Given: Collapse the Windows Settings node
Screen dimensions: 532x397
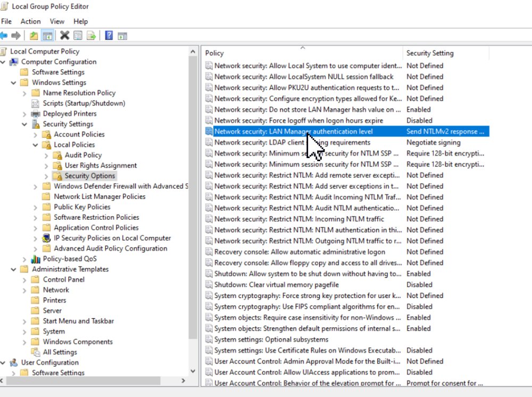Looking at the screenshot, I should pos(14,83).
